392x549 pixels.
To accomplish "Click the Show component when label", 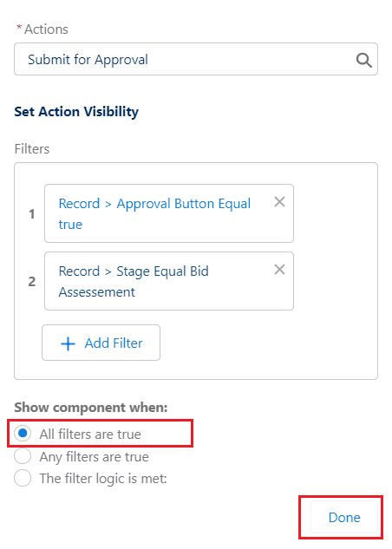I will point(91,408).
